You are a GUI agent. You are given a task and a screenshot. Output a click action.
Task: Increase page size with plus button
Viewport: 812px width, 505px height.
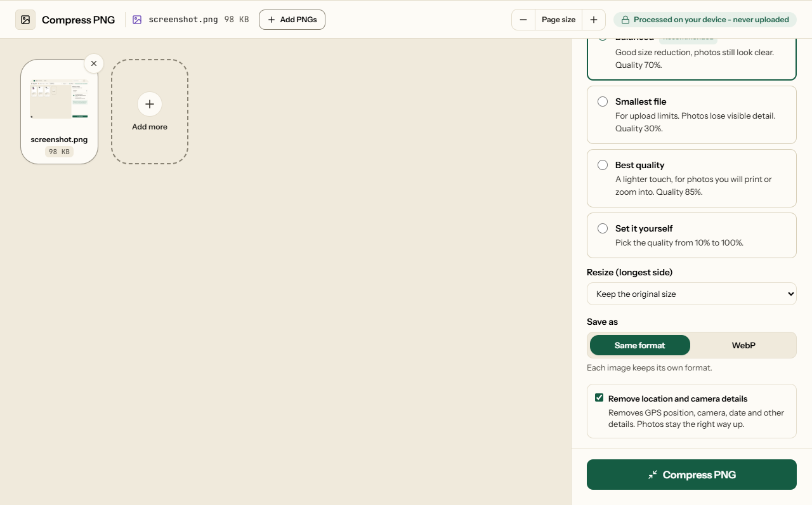(x=594, y=20)
